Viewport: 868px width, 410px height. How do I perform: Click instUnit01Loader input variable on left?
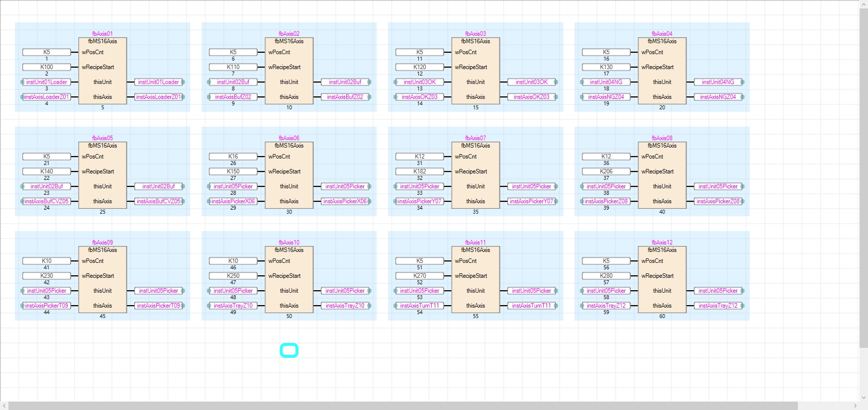tap(46, 82)
